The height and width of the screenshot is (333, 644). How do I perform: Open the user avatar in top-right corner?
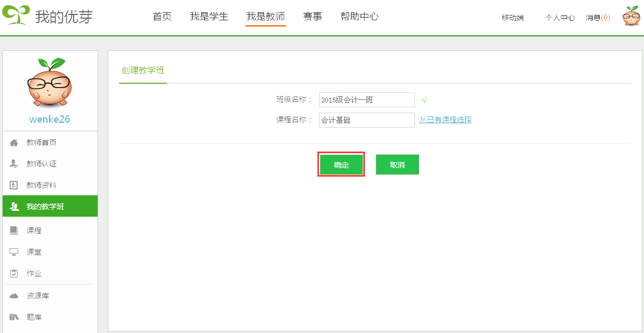631,17
